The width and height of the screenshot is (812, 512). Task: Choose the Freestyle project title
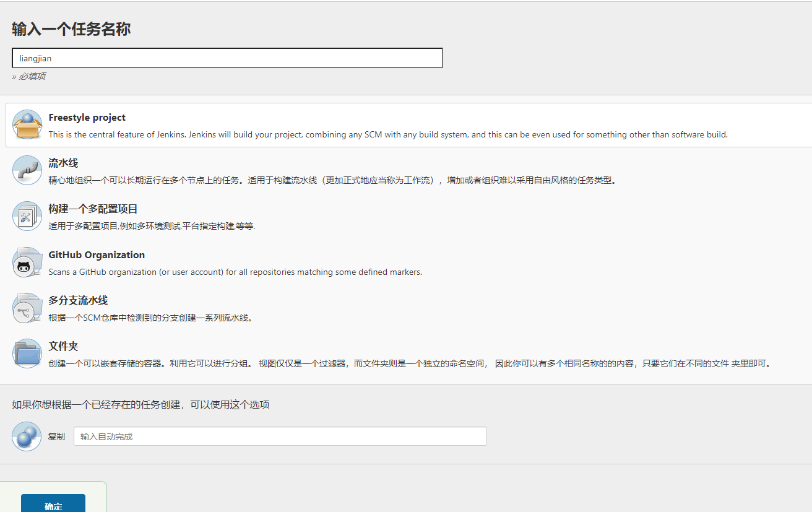click(x=87, y=118)
